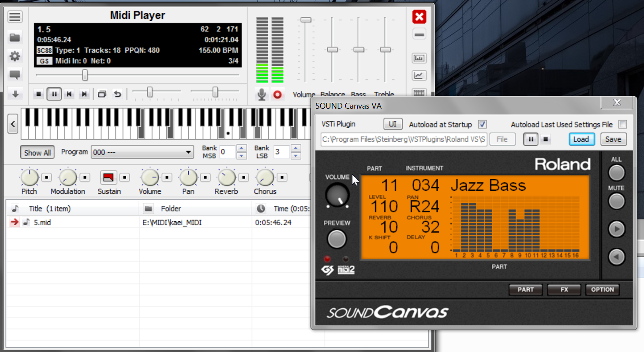Screen dimensions: 644x352
Task: Click the Bass fader handle
Action: pyautogui.click(x=359, y=49)
